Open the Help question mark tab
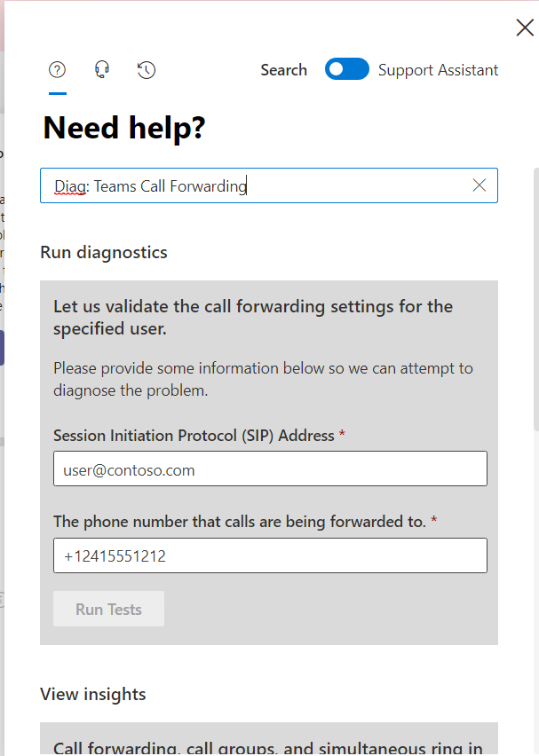This screenshot has width=539, height=756. pyautogui.click(x=58, y=70)
